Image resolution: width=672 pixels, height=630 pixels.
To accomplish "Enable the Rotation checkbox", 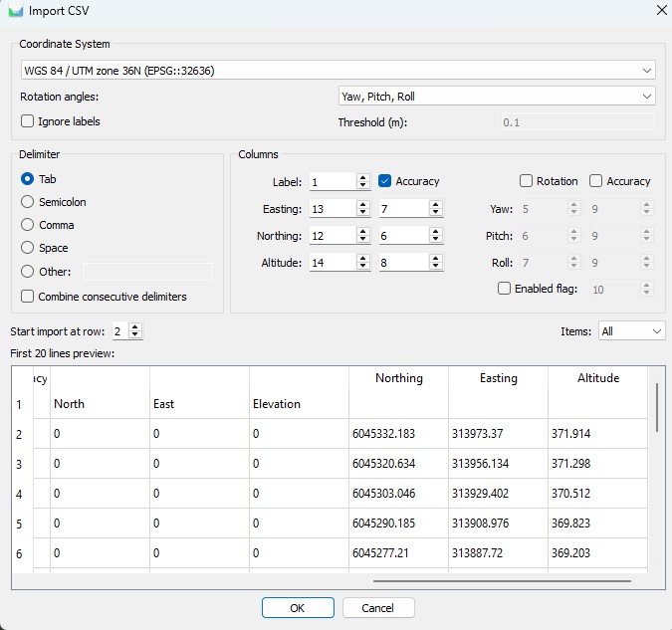I will tap(526, 181).
